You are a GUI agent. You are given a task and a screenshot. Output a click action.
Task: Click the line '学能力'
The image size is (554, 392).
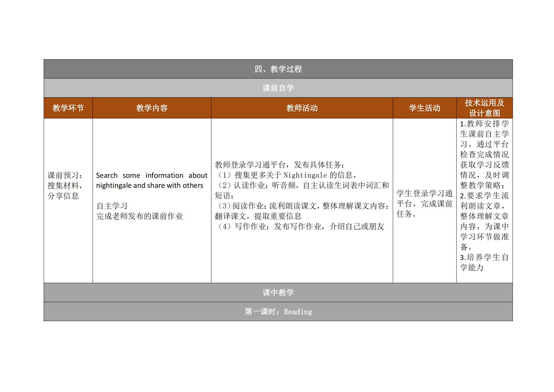tap(472, 268)
